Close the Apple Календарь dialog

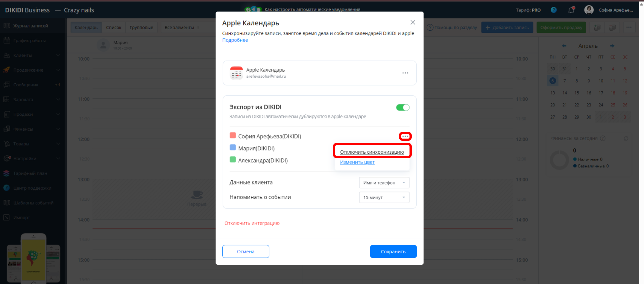coord(413,23)
